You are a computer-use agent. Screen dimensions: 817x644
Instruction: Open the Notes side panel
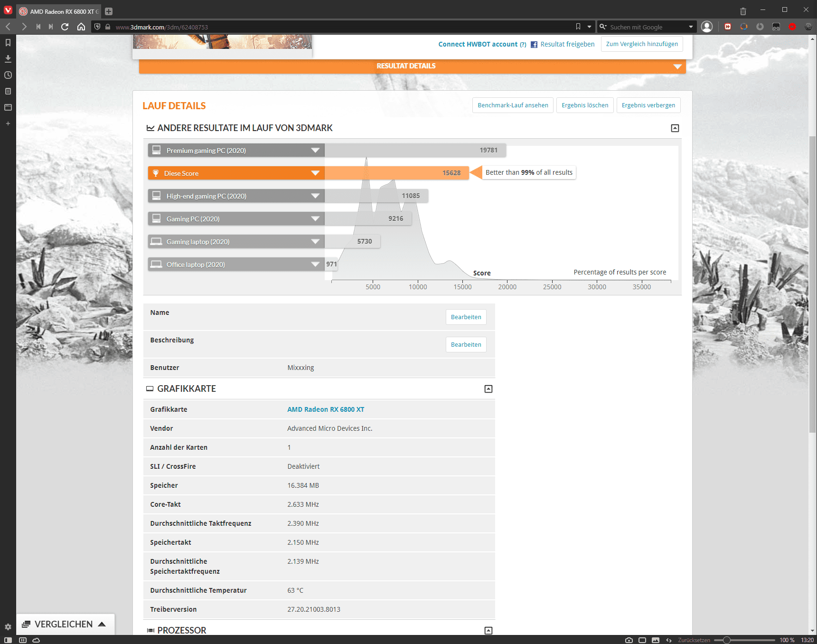point(8,91)
